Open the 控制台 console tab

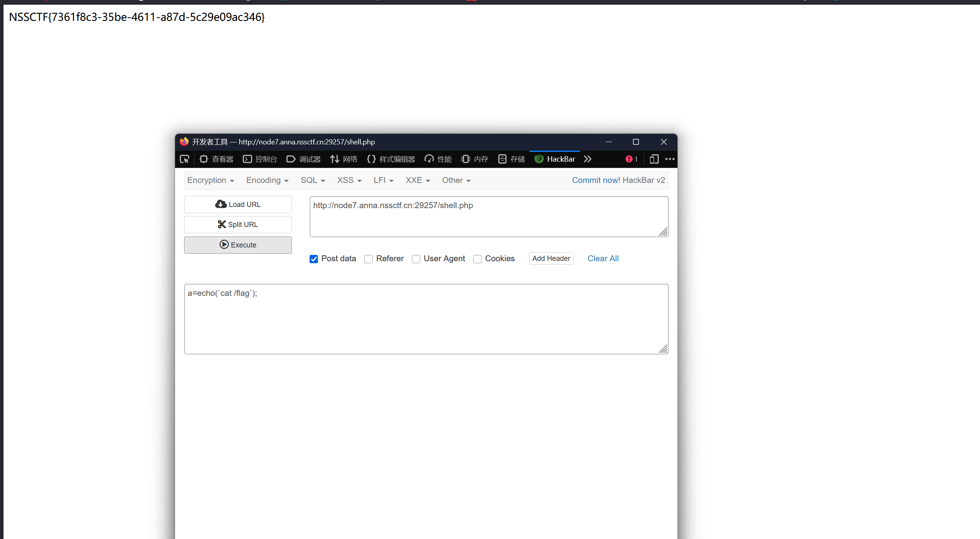click(260, 159)
